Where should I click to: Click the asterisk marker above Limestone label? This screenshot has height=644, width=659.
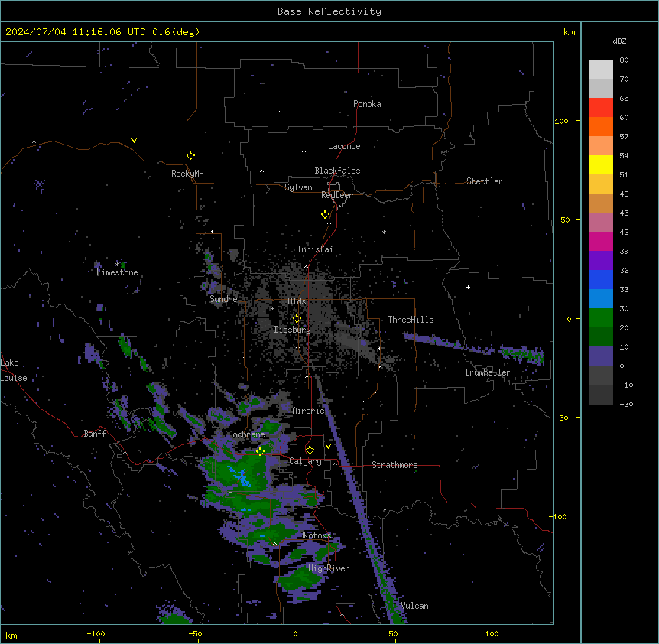117,265
